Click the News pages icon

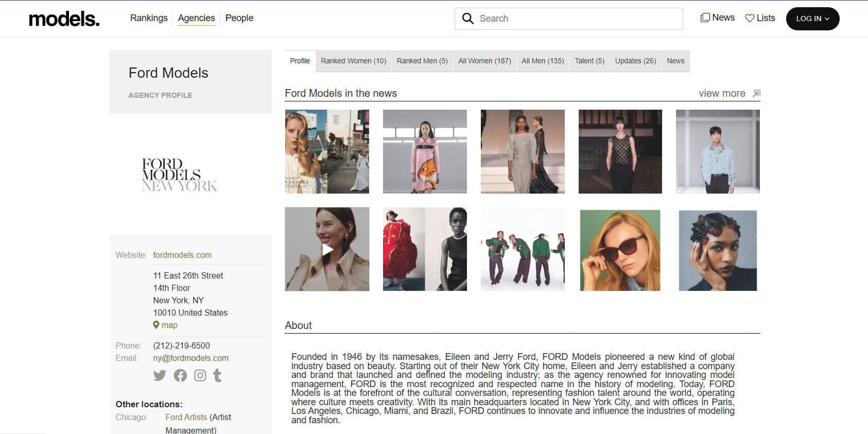[705, 18]
